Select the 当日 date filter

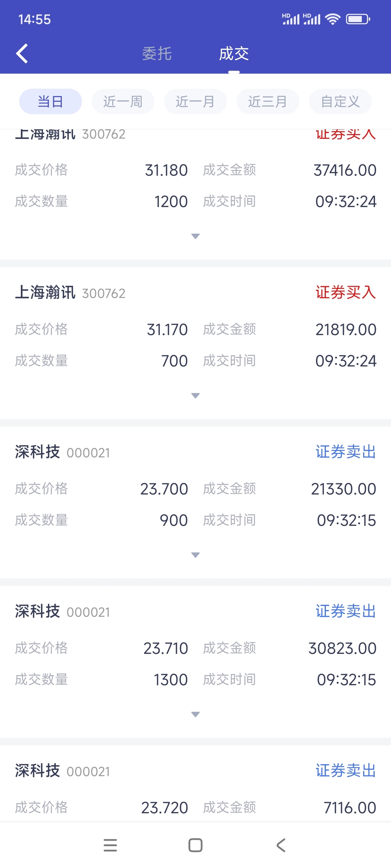pyautogui.click(x=51, y=101)
